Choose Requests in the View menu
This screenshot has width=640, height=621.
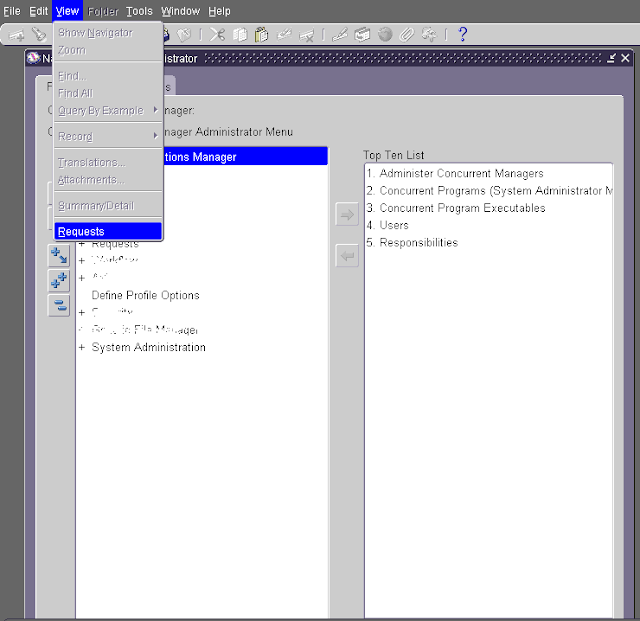[x=108, y=231]
